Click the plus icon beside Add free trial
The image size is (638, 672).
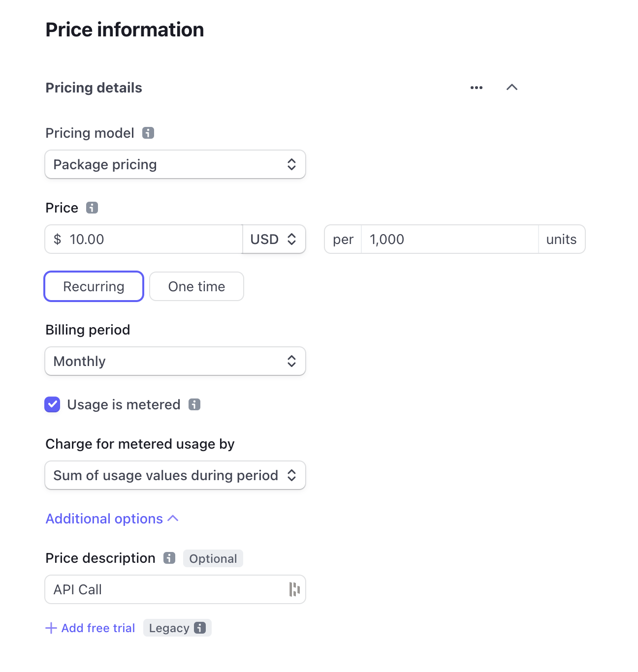(x=51, y=628)
